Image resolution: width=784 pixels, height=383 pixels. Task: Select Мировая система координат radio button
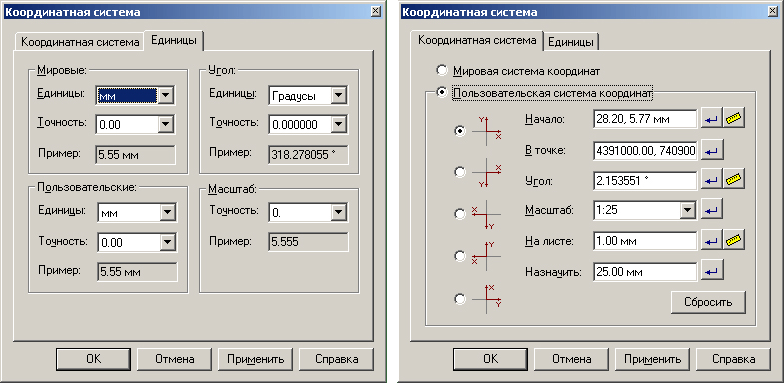[x=442, y=70]
